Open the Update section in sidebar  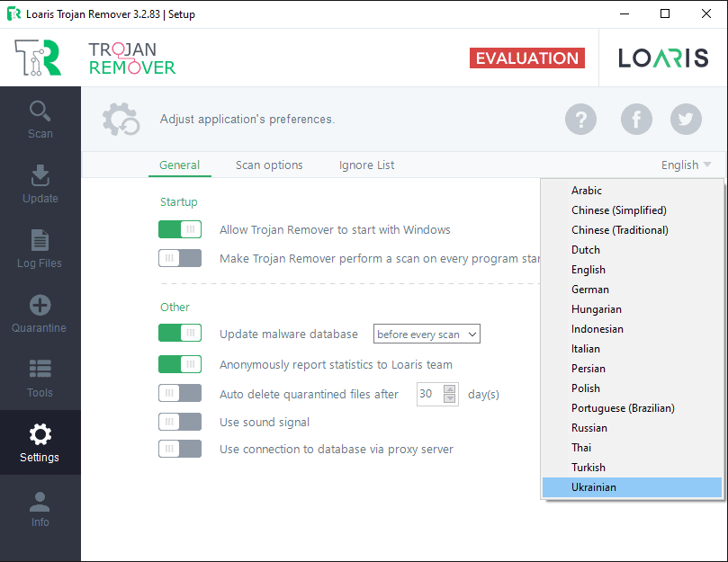40,183
